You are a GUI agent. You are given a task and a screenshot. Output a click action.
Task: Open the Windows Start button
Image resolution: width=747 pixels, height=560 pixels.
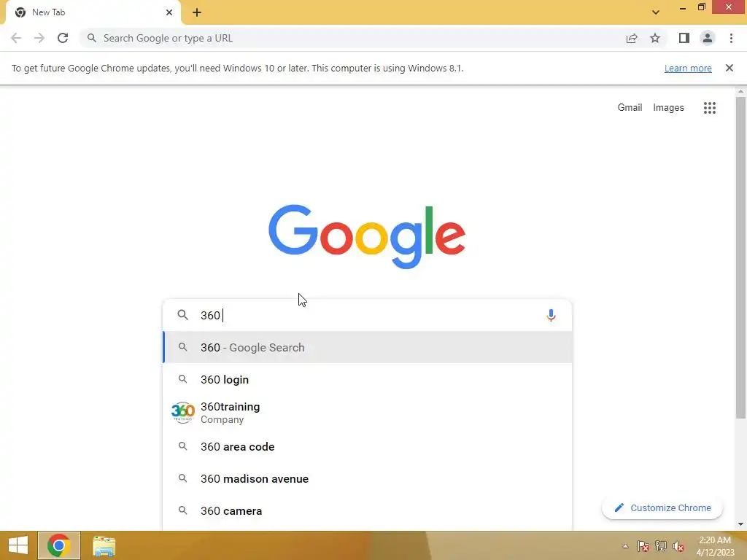pos(18,545)
